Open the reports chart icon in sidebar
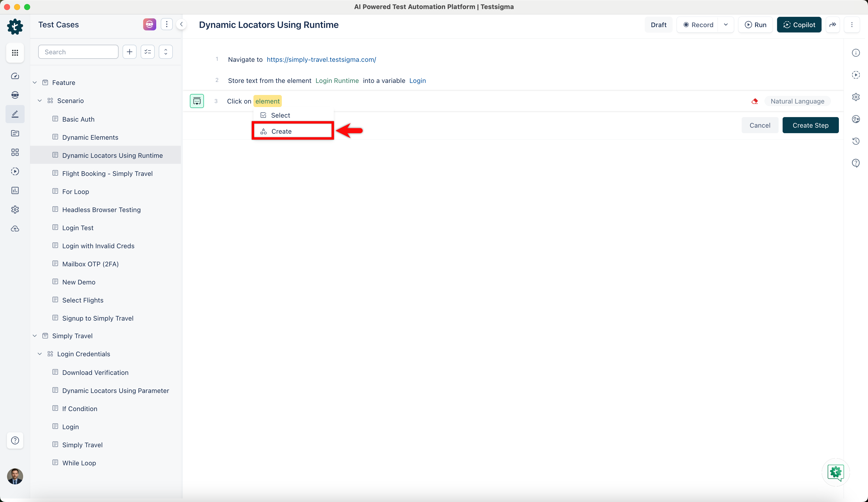The image size is (868, 502). (x=15, y=190)
